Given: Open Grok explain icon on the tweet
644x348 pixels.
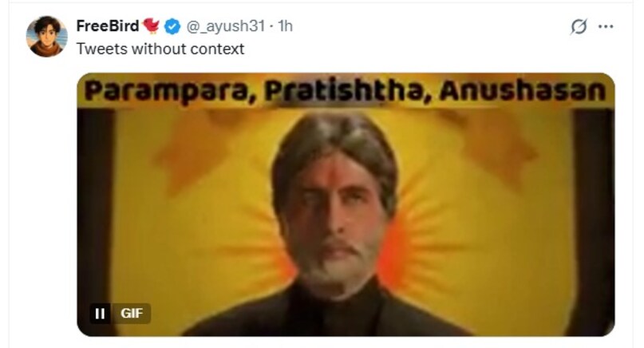Looking at the screenshot, I should 579,26.
